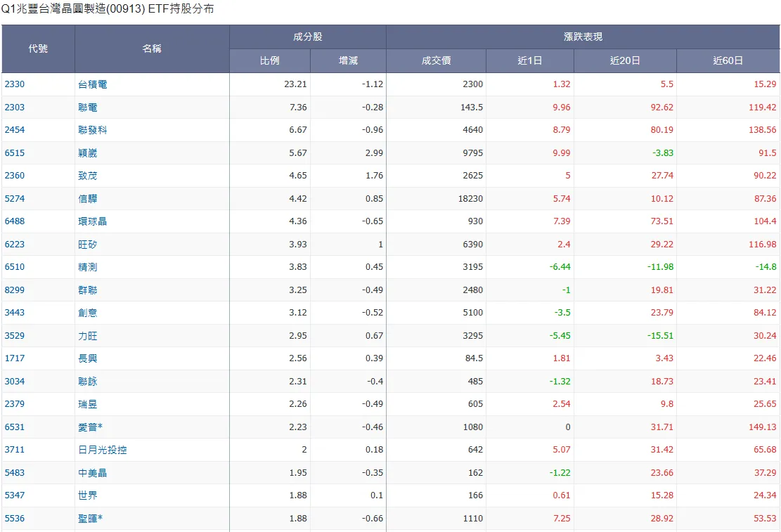Open the 力旺 stock name link
This screenshot has height=532, width=781.
coord(88,335)
